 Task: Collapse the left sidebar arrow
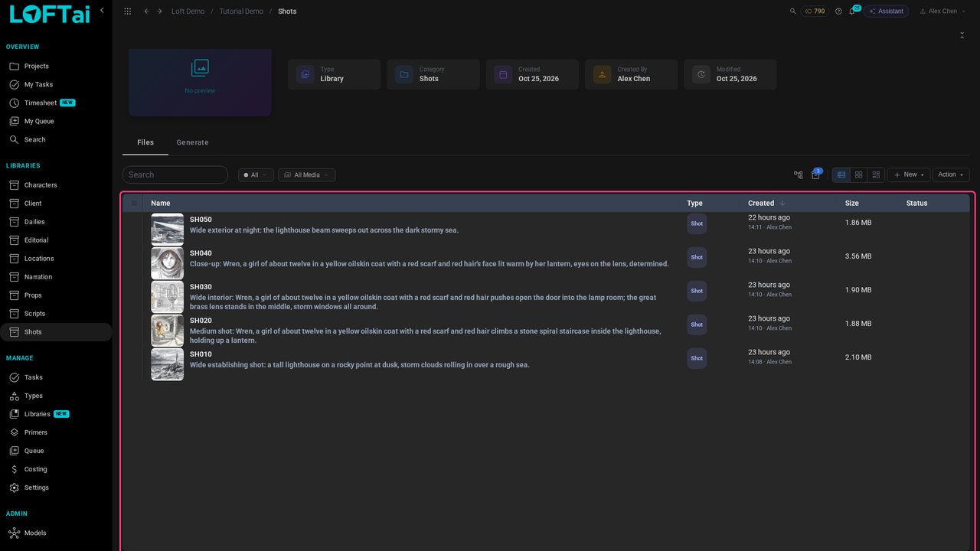(102, 11)
